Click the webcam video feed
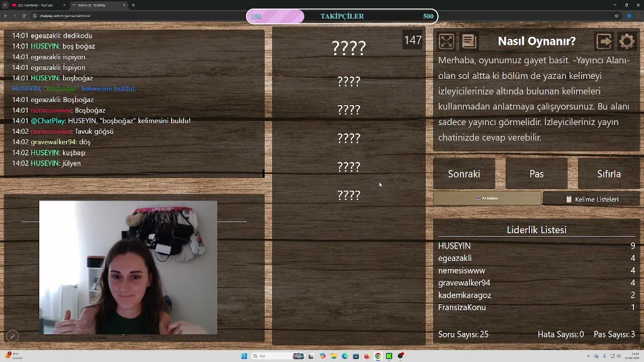644x362 pixels. 128,267
